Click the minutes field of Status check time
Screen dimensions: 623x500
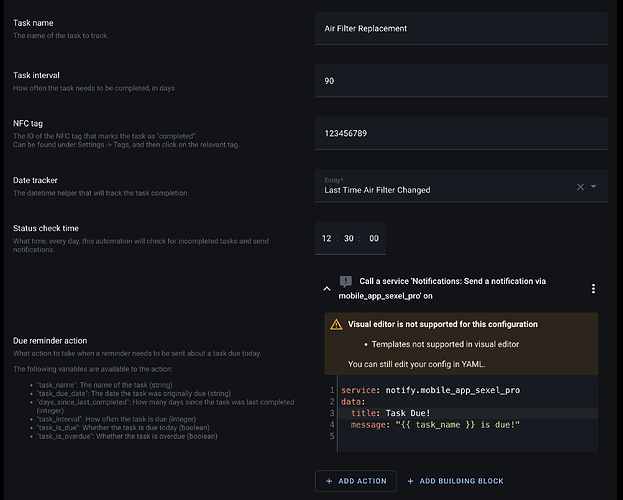350,238
